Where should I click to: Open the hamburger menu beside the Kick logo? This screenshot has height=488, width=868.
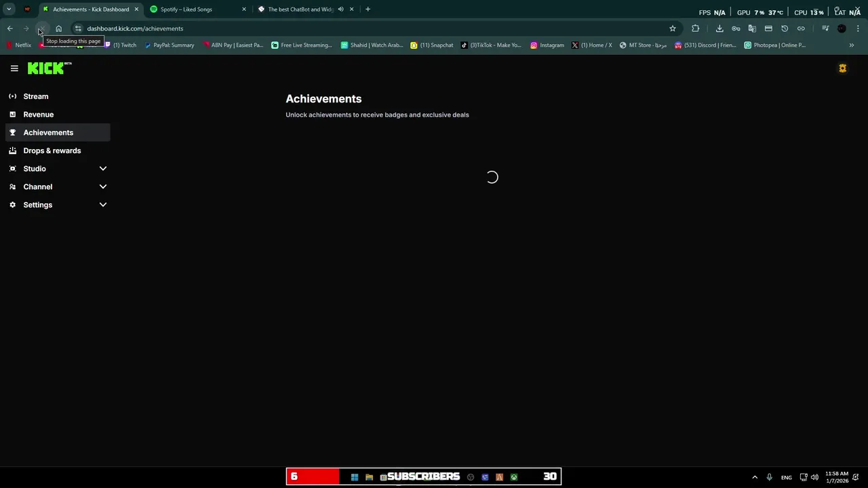[14, 68]
